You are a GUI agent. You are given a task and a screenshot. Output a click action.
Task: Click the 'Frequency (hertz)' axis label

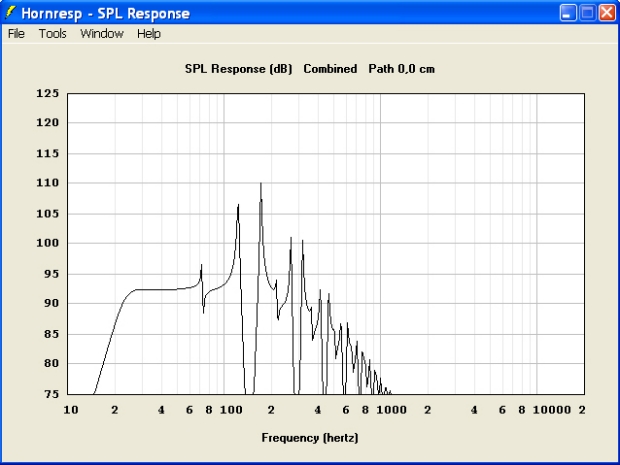point(310,438)
